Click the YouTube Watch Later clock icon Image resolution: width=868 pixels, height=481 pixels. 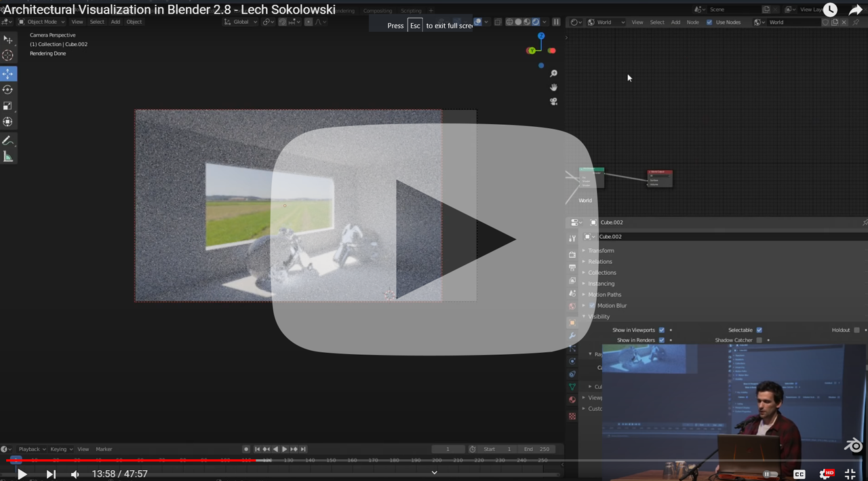(830, 10)
